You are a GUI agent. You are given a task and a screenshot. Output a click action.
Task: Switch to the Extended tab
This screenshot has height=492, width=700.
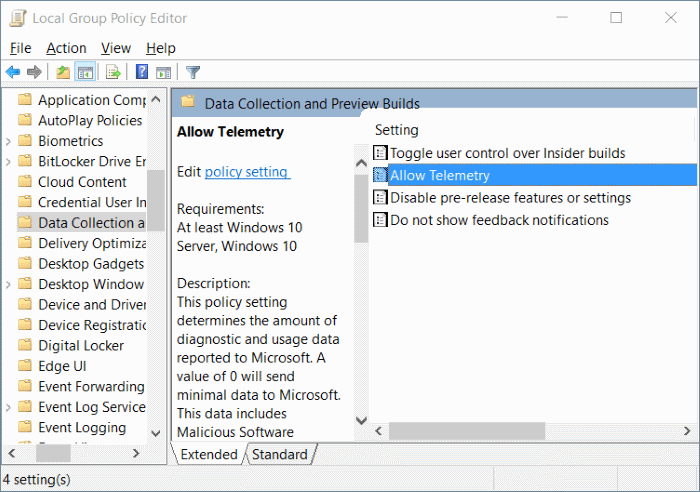[208, 454]
